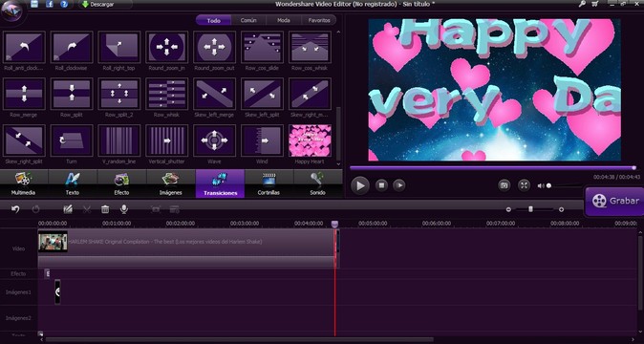Open the edit clip icon

(x=68, y=209)
